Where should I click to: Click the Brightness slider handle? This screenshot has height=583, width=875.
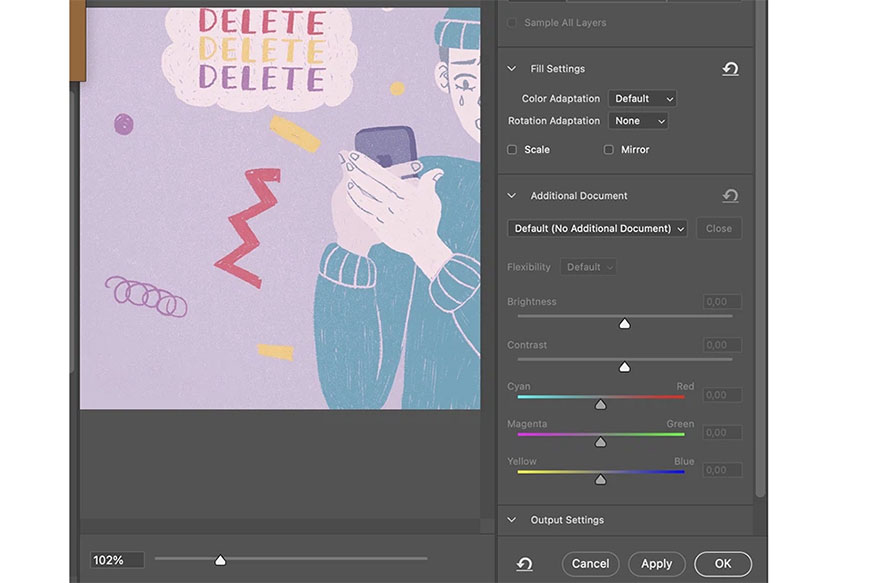[624, 324]
